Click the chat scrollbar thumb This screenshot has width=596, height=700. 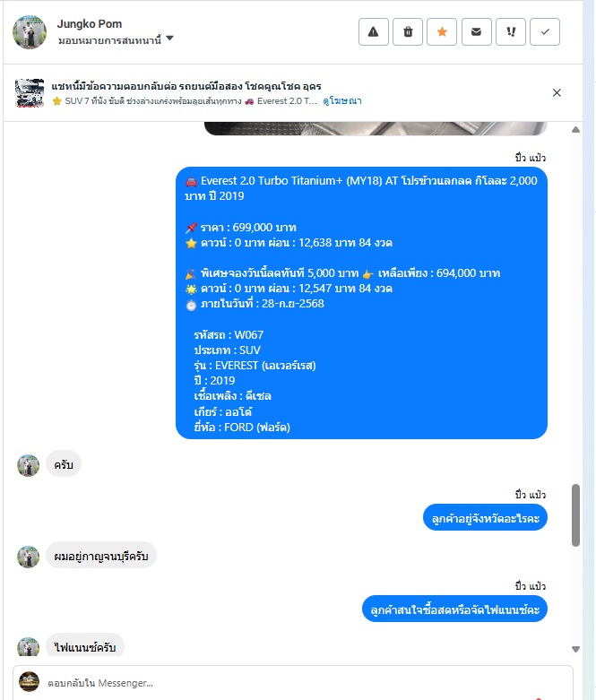576,515
